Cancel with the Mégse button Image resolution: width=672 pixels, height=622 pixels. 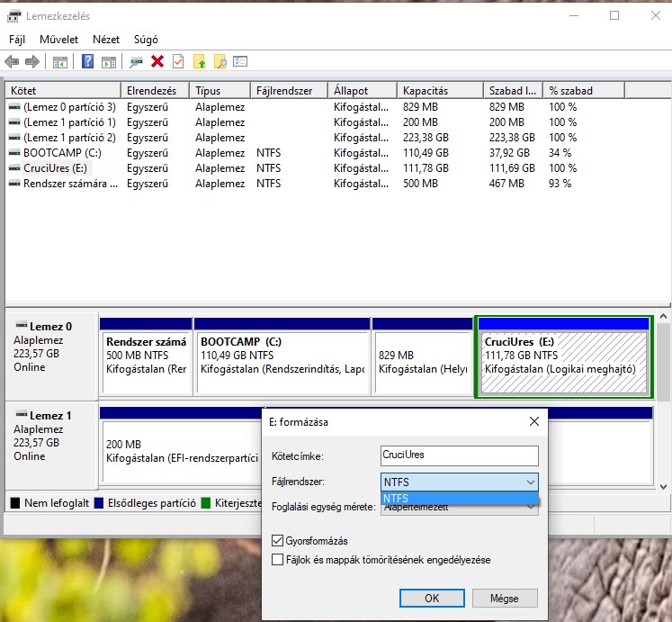(x=505, y=598)
